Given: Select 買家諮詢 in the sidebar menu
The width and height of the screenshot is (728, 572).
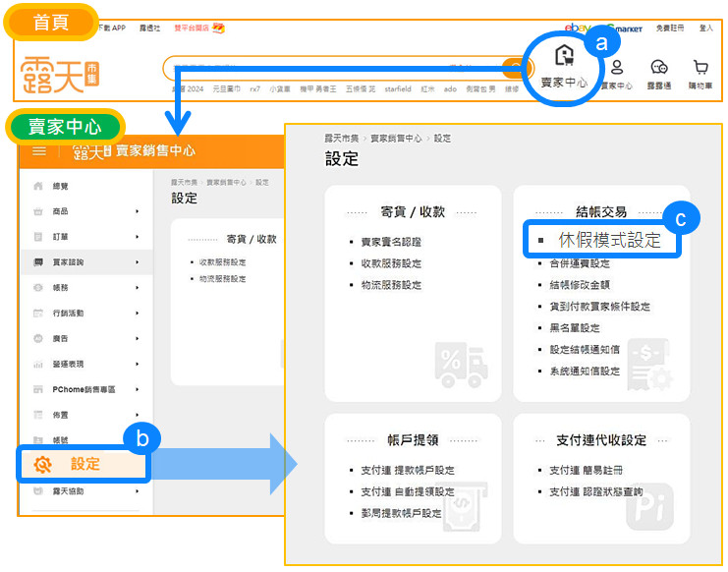Looking at the screenshot, I should coord(69,262).
